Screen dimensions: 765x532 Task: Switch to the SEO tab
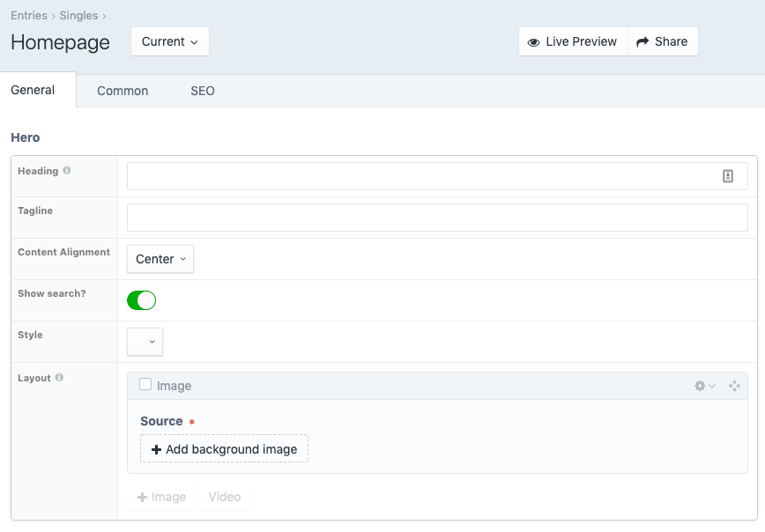(202, 91)
